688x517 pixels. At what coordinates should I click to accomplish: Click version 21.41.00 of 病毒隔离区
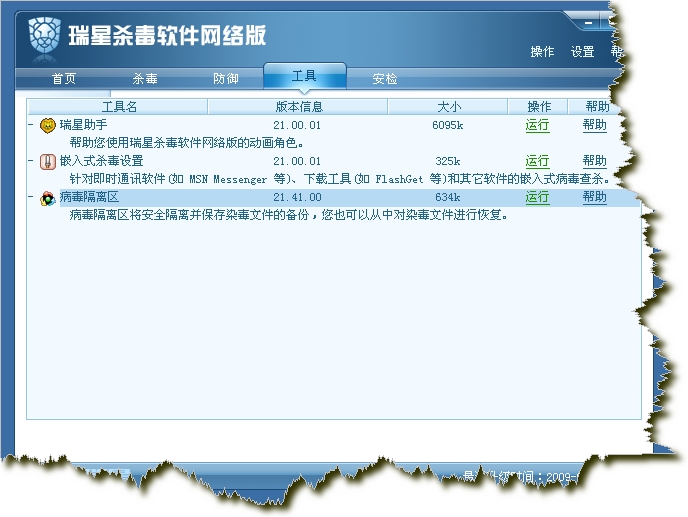click(297, 197)
